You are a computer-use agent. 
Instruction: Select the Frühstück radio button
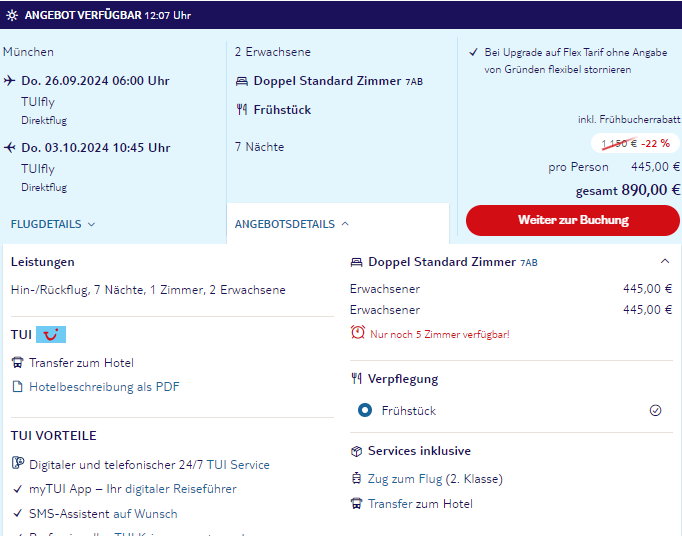365,410
